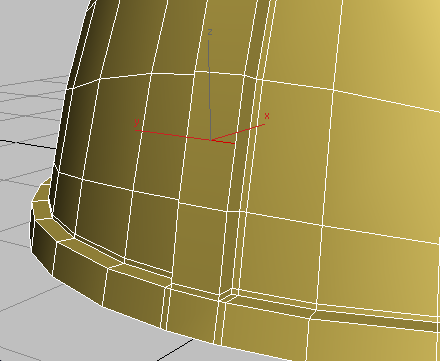Click the black grid line on left background

pos(28,144)
